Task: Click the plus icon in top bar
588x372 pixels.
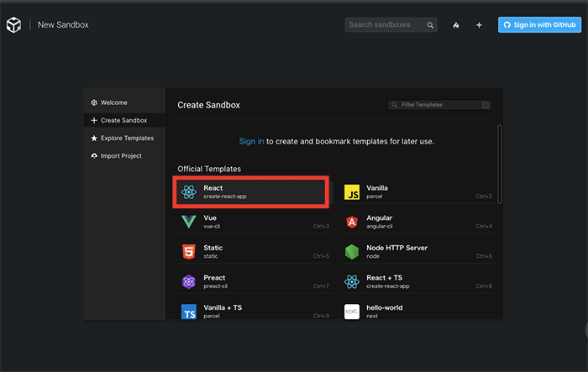Action: pyautogui.click(x=479, y=25)
